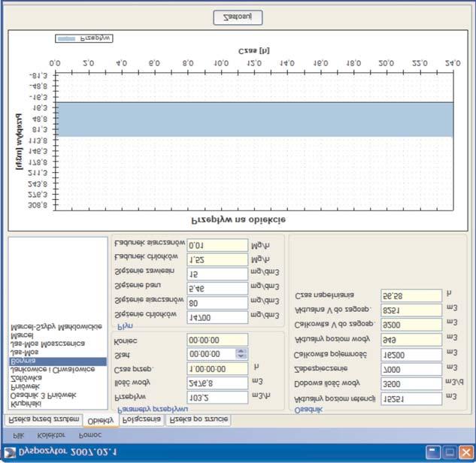
Task: Click the Osadnik group label
Action: point(308,410)
